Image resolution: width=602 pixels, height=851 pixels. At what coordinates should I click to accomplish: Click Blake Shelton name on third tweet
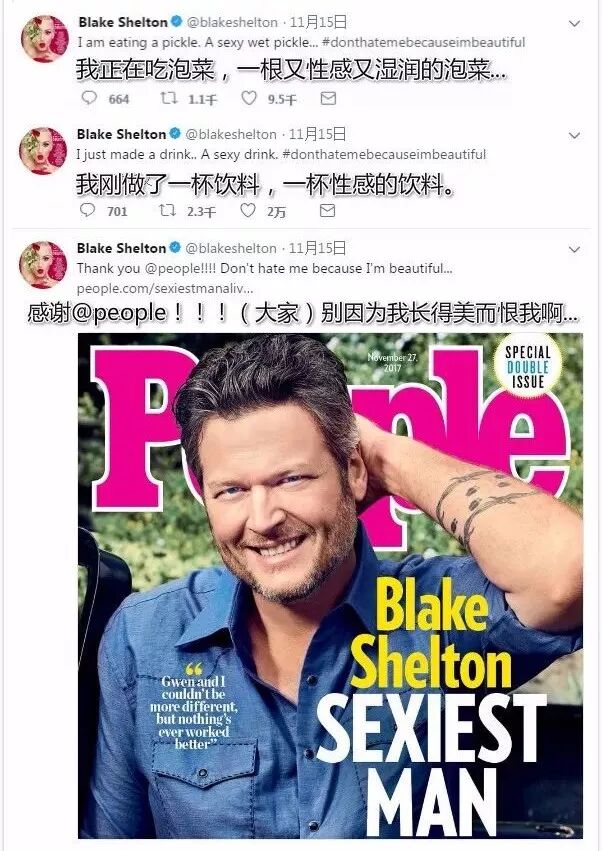pyautogui.click(x=121, y=248)
